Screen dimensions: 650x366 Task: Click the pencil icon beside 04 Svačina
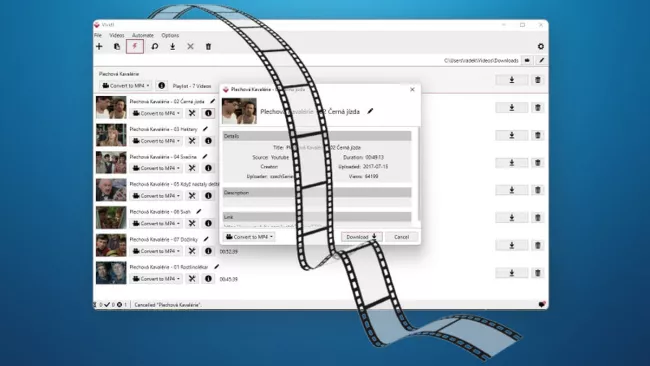205,157
